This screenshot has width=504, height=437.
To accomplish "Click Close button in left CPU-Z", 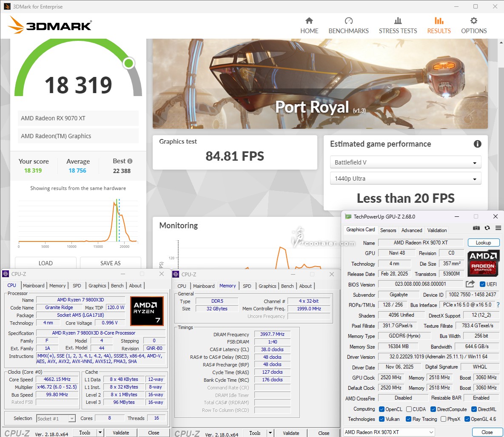I will click(x=154, y=432).
